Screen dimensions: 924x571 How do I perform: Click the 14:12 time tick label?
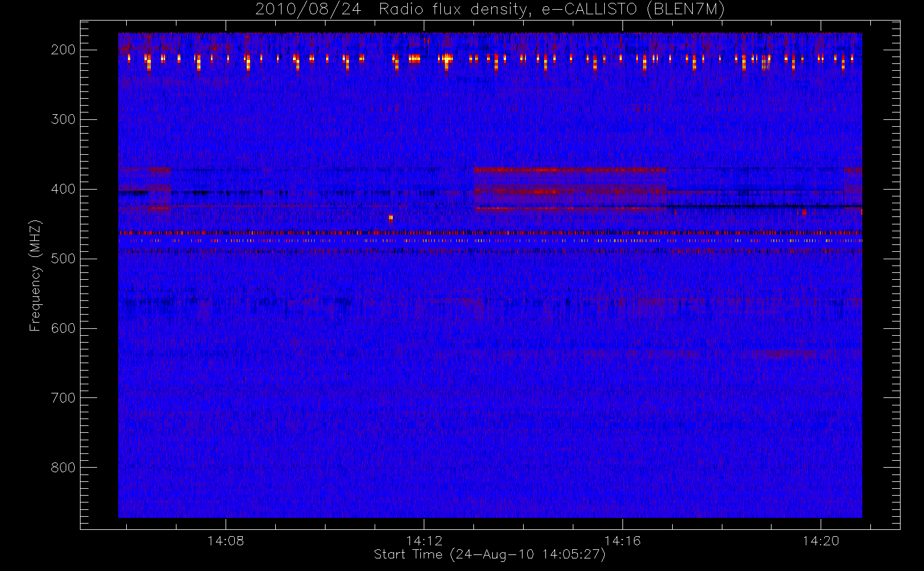click(424, 541)
